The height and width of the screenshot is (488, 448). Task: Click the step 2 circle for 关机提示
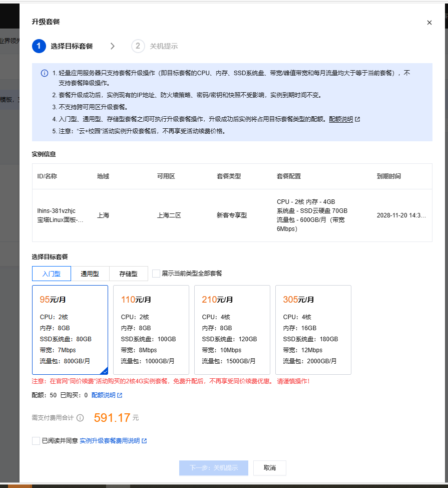tap(138, 46)
